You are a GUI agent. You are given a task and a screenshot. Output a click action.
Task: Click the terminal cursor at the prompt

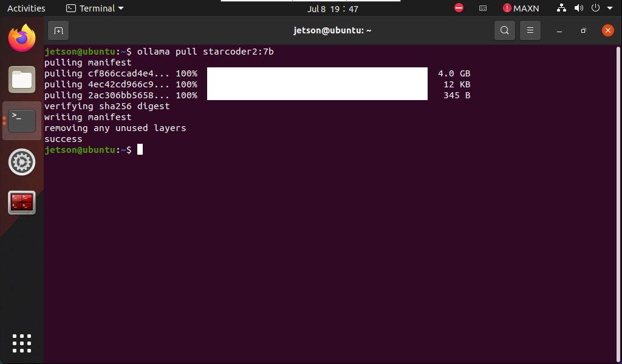tap(140, 150)
